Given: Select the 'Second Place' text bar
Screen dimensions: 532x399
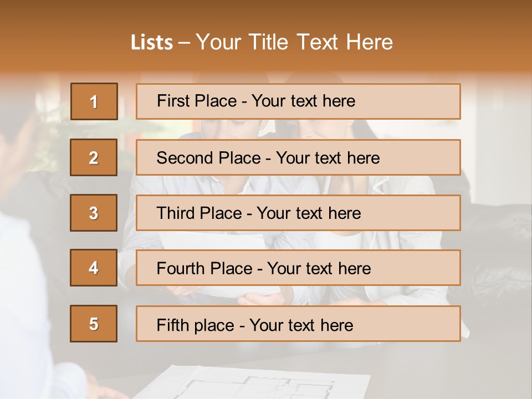Looking at the screenshot, I should coord(298,157).
